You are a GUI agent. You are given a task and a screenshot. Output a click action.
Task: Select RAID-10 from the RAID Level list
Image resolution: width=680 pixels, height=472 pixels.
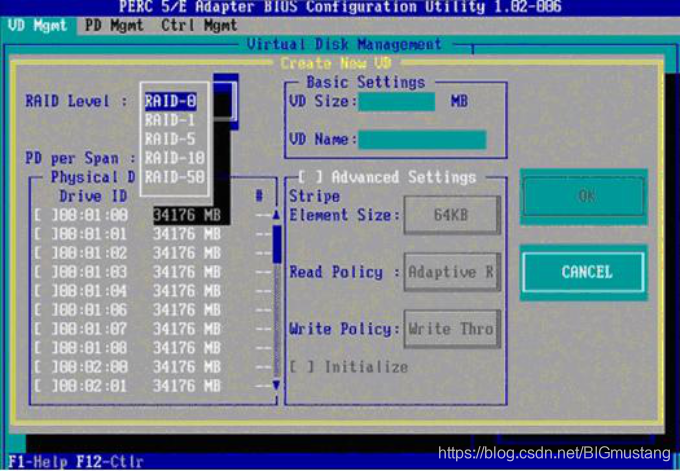pos(174,158)
